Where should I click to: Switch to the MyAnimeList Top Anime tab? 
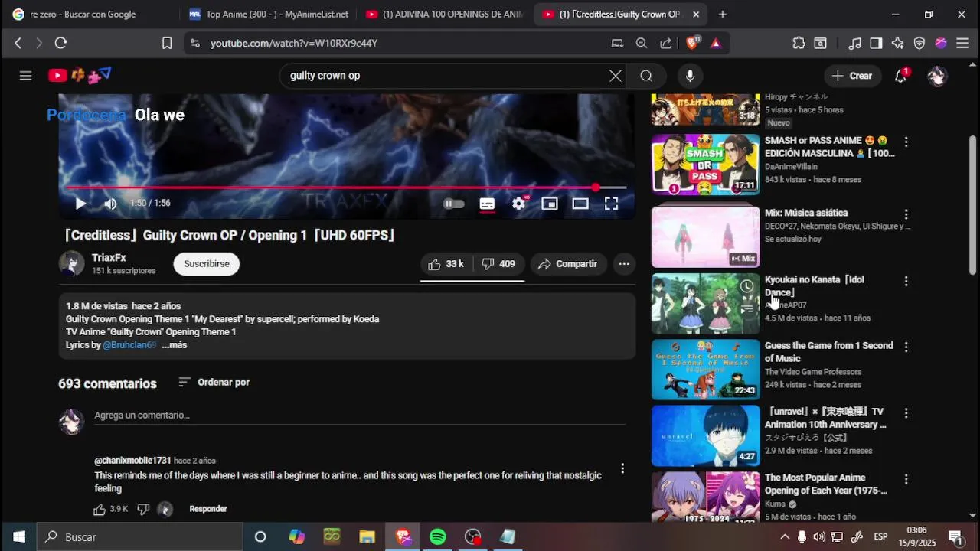(269, 14)
